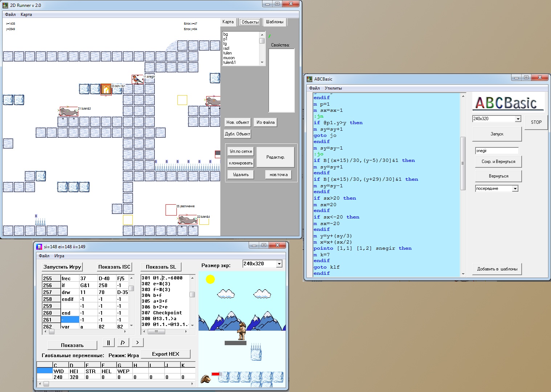Click the Показать SL button
The image size is (551, 392).
[x=161, y=267]
